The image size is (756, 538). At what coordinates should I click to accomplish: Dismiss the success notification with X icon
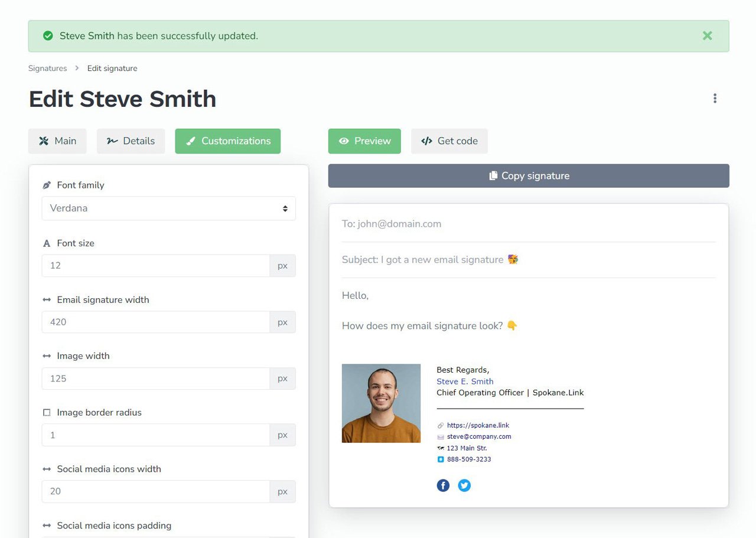click(x=707, y=35)
